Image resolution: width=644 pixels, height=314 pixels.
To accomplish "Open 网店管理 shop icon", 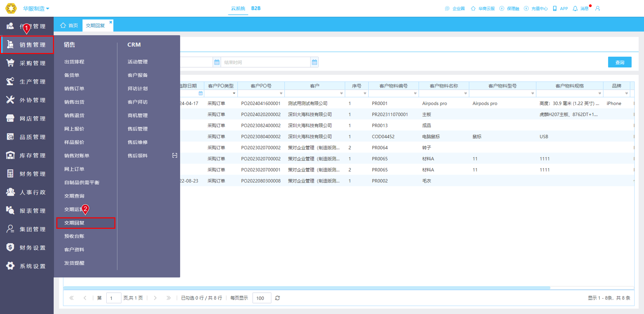I will [x=10, y=118].
